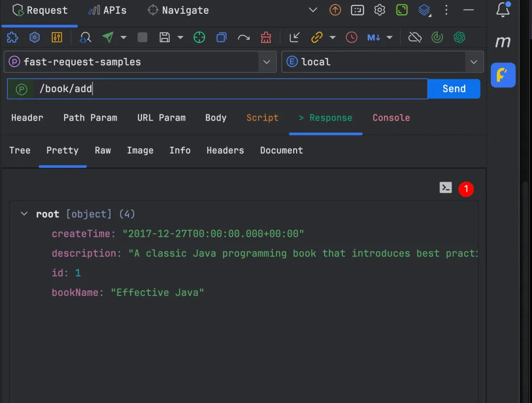Click the green expand square icon
This screenshot has height=403, width=532.
[402, 10]
